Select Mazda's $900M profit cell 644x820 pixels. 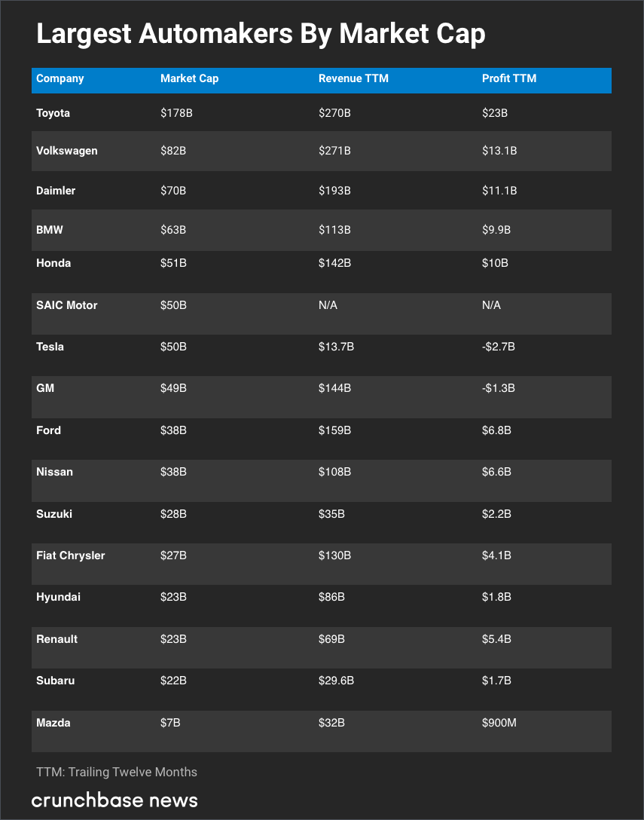pos(499,723)
